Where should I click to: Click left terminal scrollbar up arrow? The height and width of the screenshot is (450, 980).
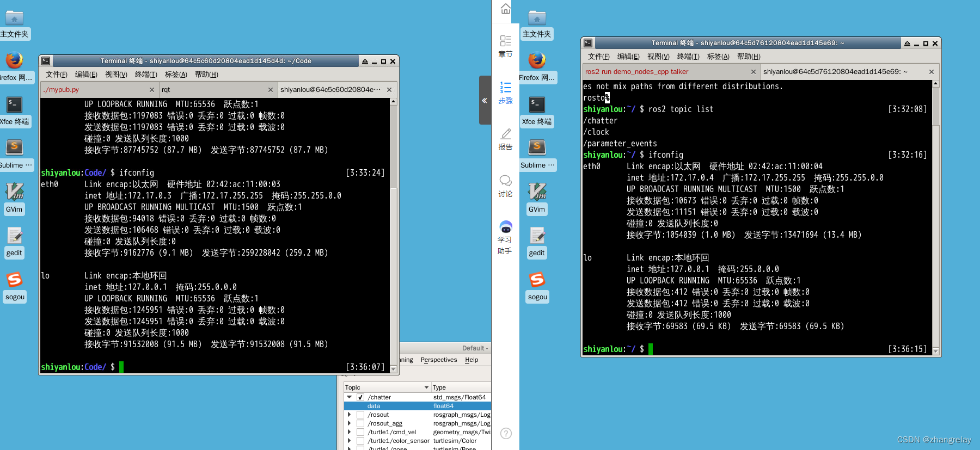(x=394, y=102)
